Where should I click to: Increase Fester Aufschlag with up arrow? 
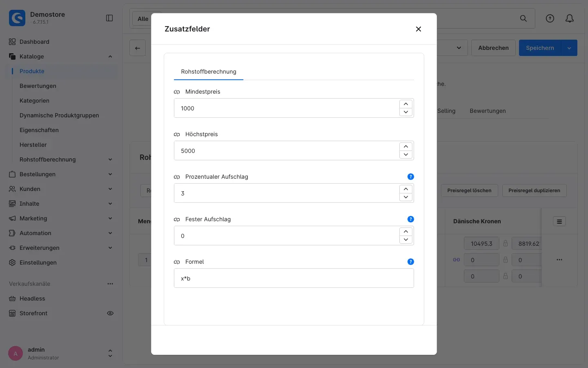point(406,231)
